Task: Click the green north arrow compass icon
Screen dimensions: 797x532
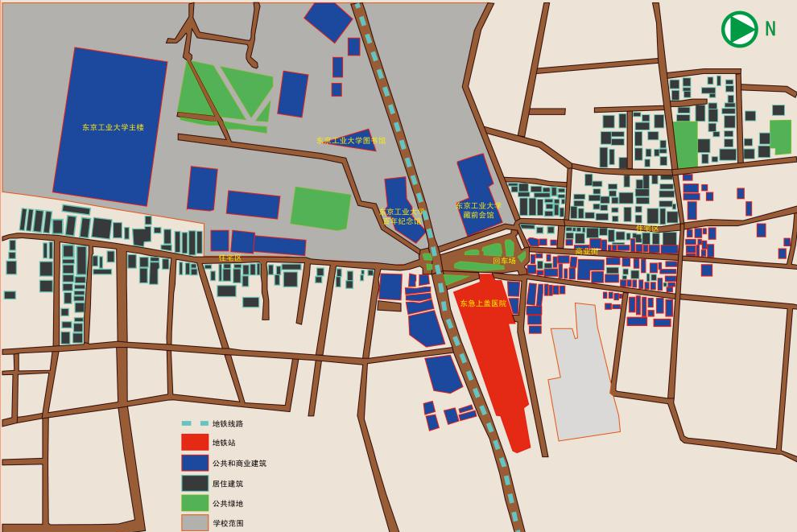Action: [x=740, y=29]
